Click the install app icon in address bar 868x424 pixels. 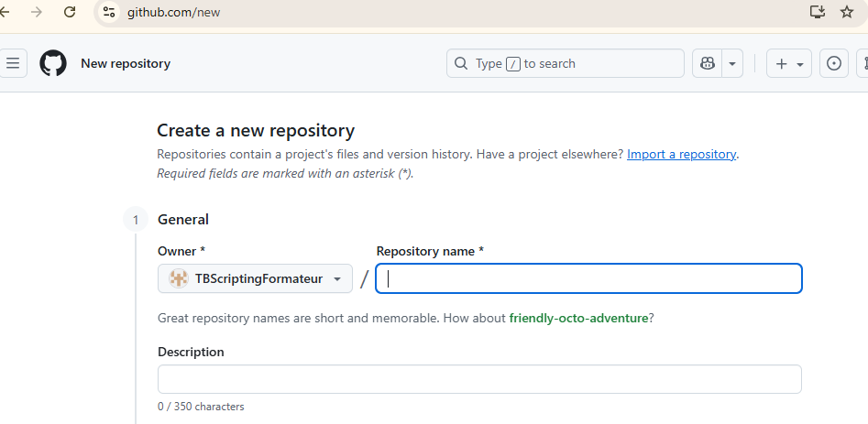click(817, 12)
